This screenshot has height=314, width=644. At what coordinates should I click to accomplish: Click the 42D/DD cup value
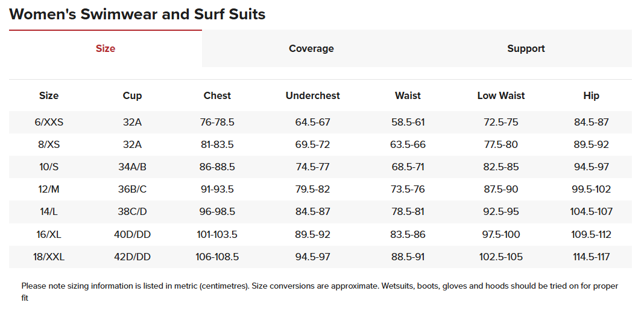132,257
